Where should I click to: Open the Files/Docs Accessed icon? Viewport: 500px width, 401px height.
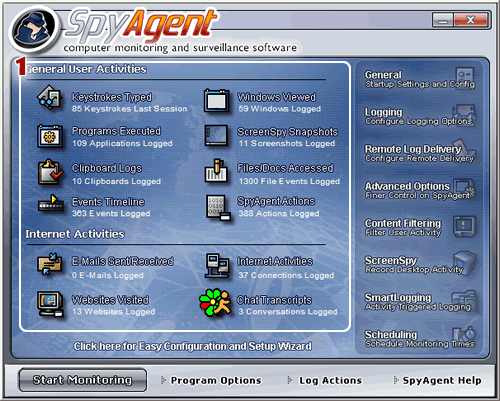216,171
